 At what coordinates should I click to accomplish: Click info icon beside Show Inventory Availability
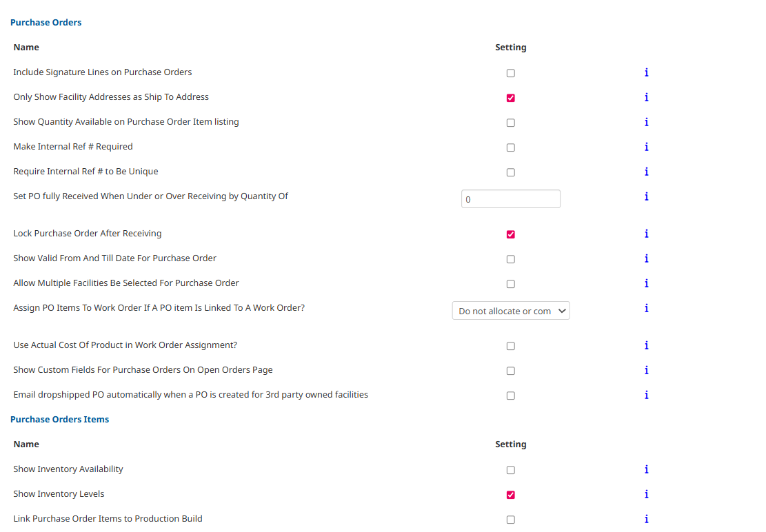coord(646,469)
